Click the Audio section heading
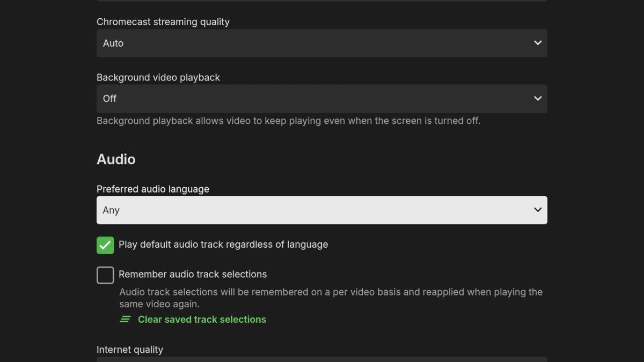Viewport: 644px width, 362px height. point(116,159)
